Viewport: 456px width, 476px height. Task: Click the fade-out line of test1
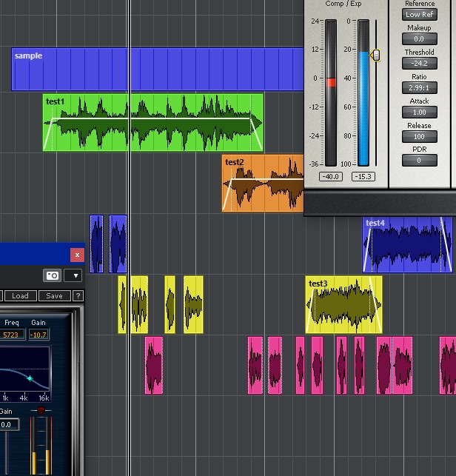click(x=256, y=133)
